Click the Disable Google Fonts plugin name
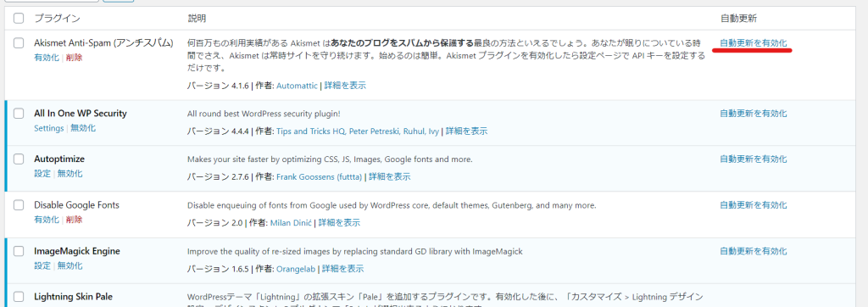The height and width of the screenshot is (307, 868). coord(76,205)
